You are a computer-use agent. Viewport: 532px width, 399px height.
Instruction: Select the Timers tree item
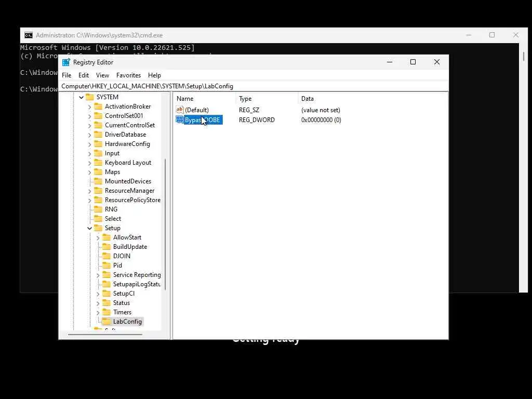pyautogui.click(x=122, y=312)
